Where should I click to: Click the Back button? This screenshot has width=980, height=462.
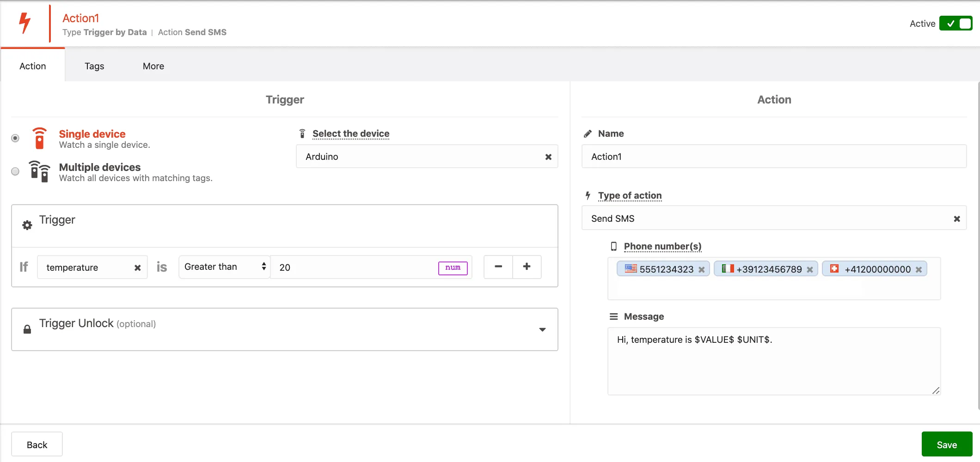[37, 444]
